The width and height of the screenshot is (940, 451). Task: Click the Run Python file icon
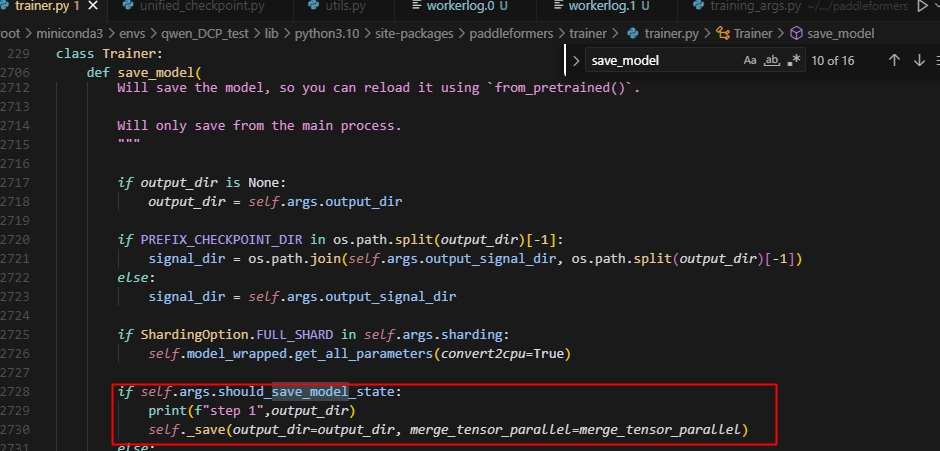(x=922, y=7)
